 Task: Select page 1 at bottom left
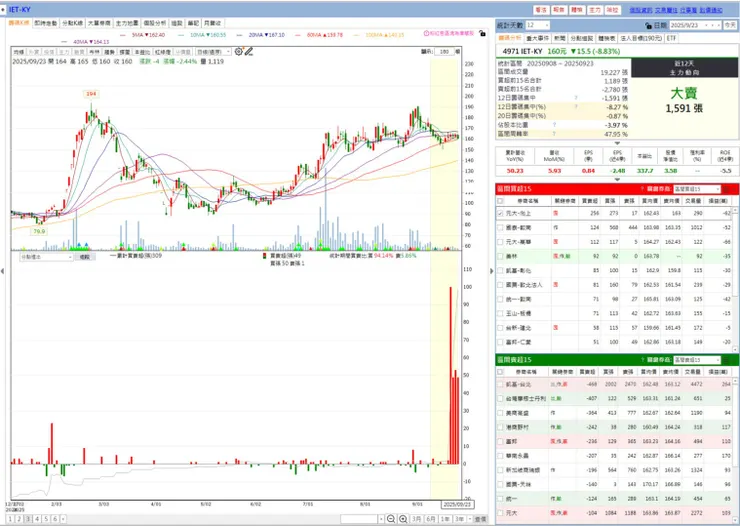click(10, 519)
